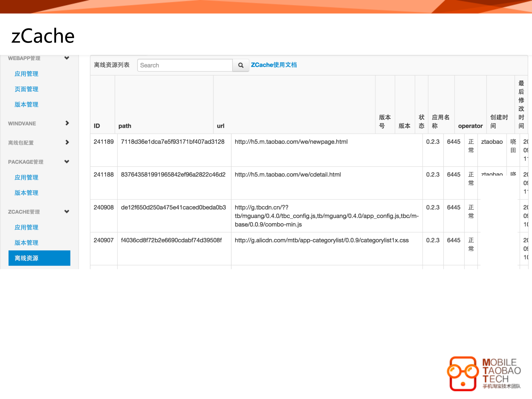Select the row with ID 241189
This screenshot has width=532, height=399.
[103, 142]
